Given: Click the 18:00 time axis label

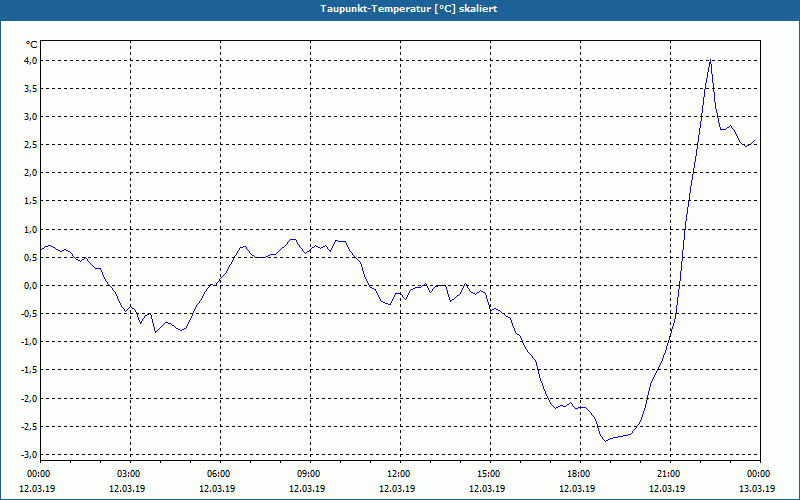Looking at the screenshot, I should (x=581, y=474).
